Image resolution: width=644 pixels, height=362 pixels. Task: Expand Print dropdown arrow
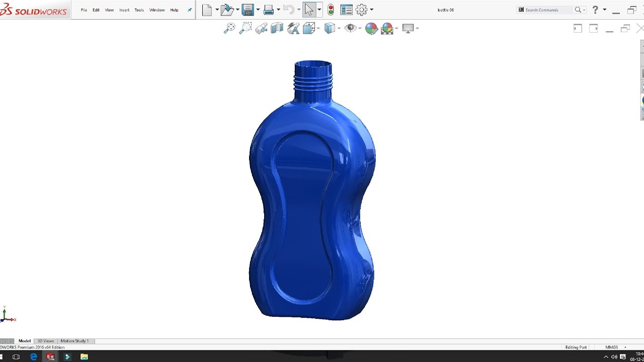coord(278,10)
